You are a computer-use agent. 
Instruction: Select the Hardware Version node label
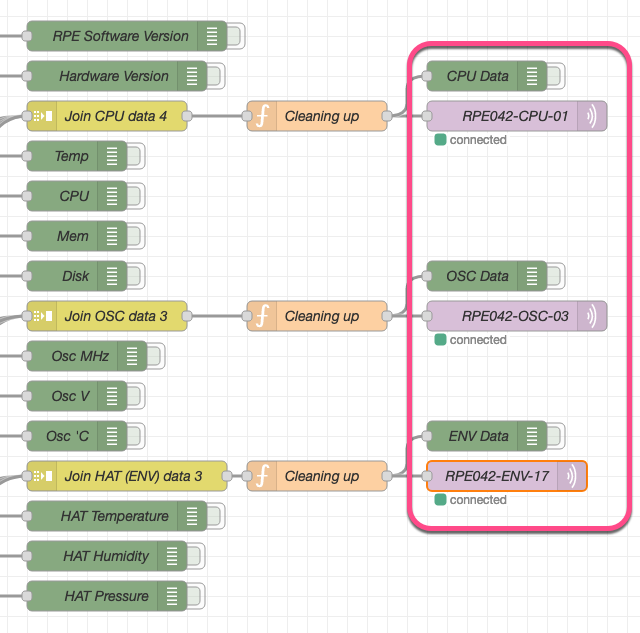click(114, 76)
